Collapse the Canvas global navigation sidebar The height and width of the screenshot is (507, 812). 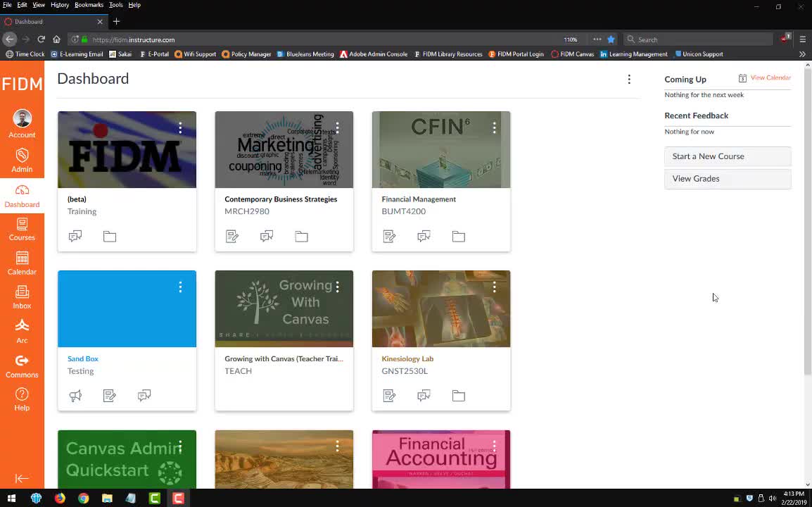[22, 479]
